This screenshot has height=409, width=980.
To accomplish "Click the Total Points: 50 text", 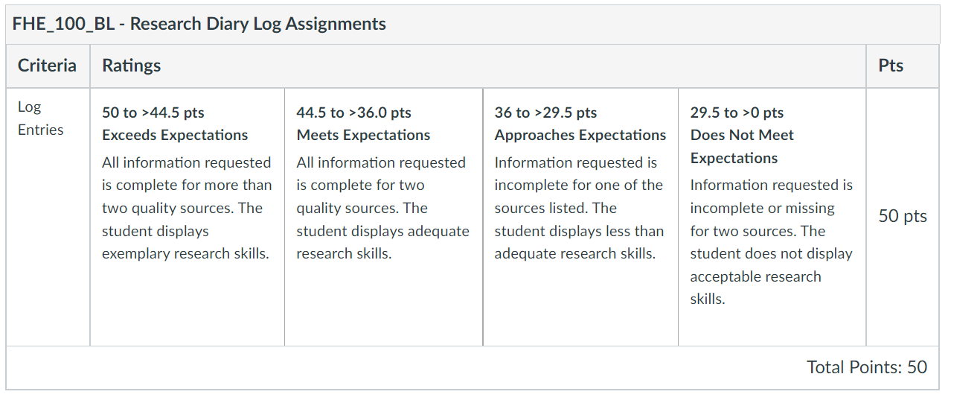I will tap(867, 367).
